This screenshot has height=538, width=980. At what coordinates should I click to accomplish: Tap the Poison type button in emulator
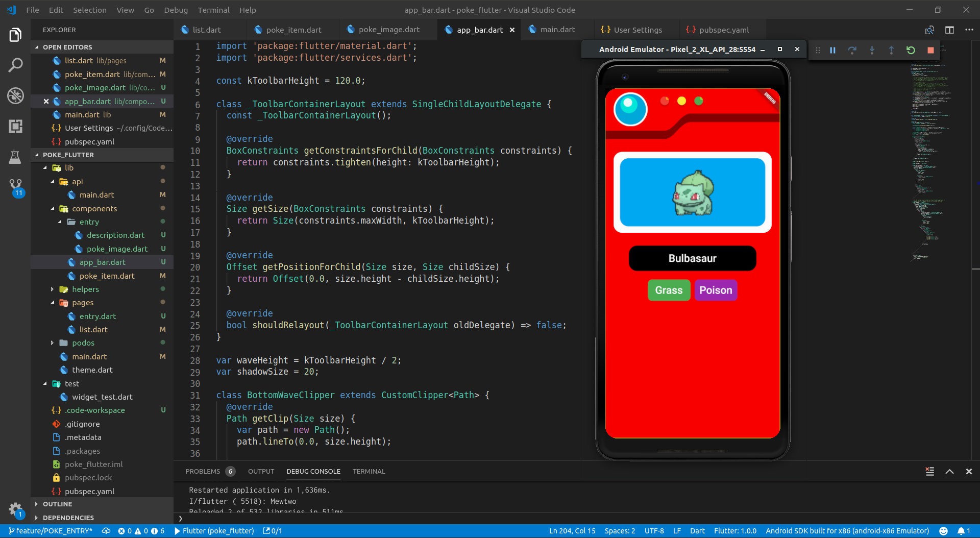pos(716,290)
